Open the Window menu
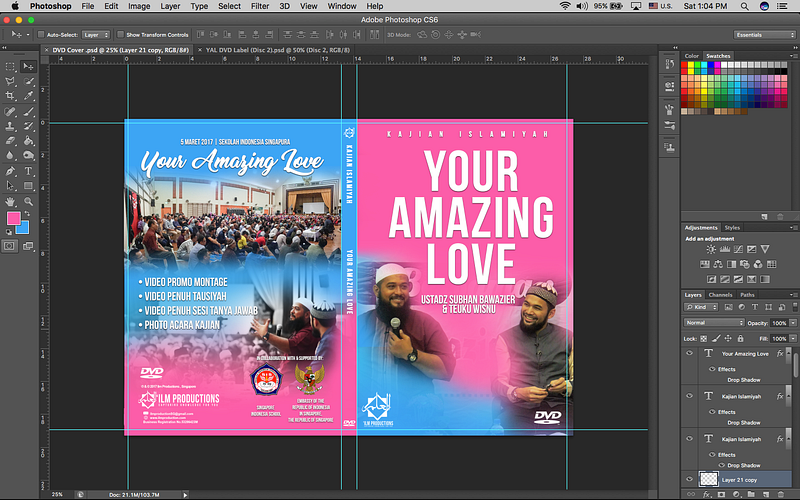Screen dimensions: 800x500 point(341,6)
